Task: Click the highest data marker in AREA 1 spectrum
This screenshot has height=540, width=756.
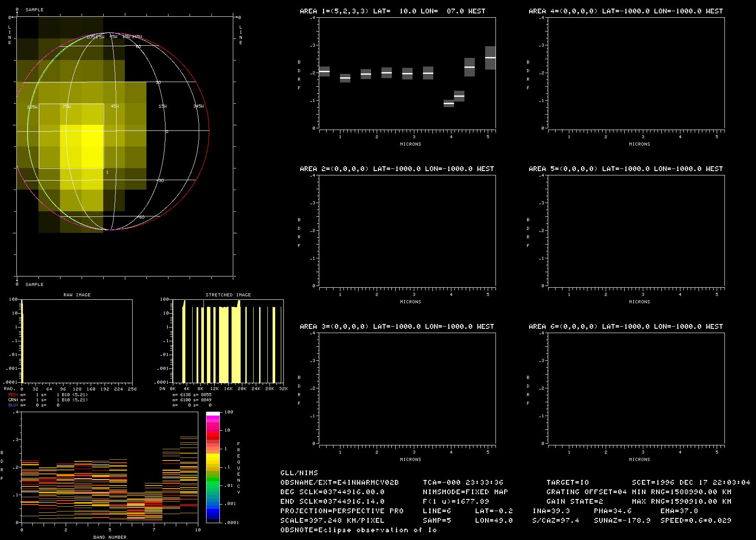Action: tap(490, 57)
